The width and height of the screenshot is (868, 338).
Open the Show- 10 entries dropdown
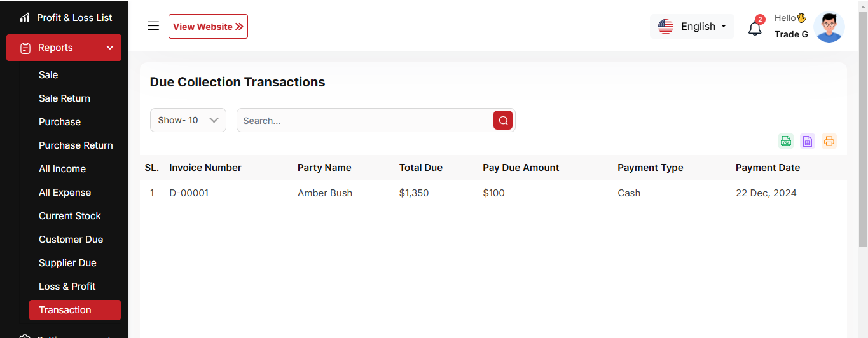pyautogui.click(x=188, y=120)
